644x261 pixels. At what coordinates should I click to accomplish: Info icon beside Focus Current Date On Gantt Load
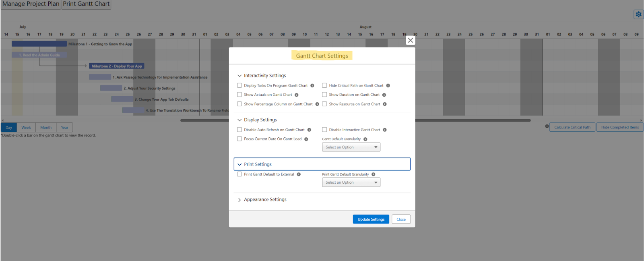click(x=306, y=139)
